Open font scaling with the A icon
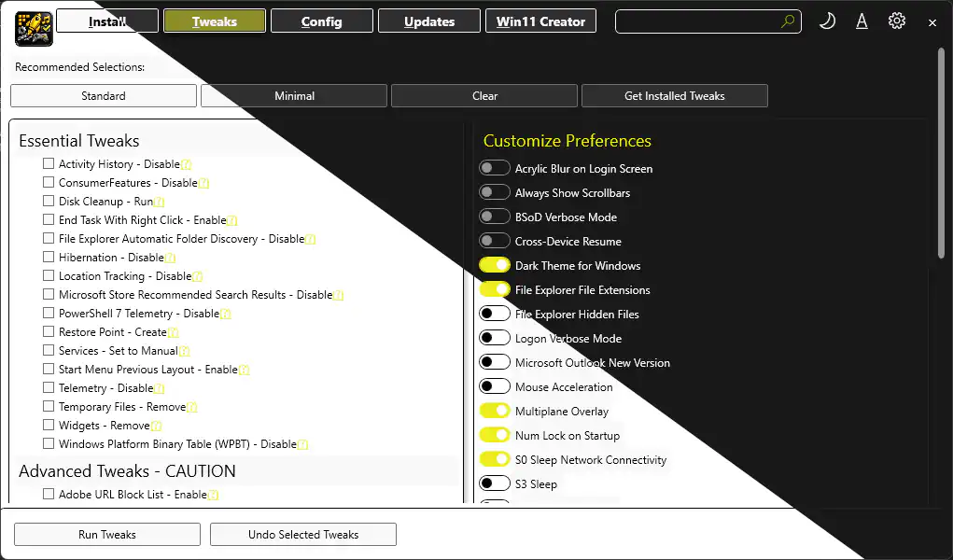Viewport: 953px width, 560px height. pos(862,21)
